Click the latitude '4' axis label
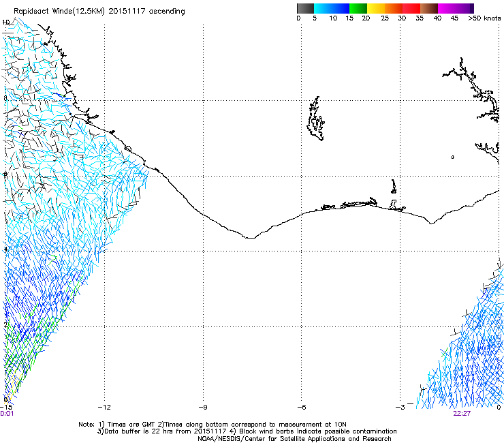 pyautogui.click(x=5, y=249)
